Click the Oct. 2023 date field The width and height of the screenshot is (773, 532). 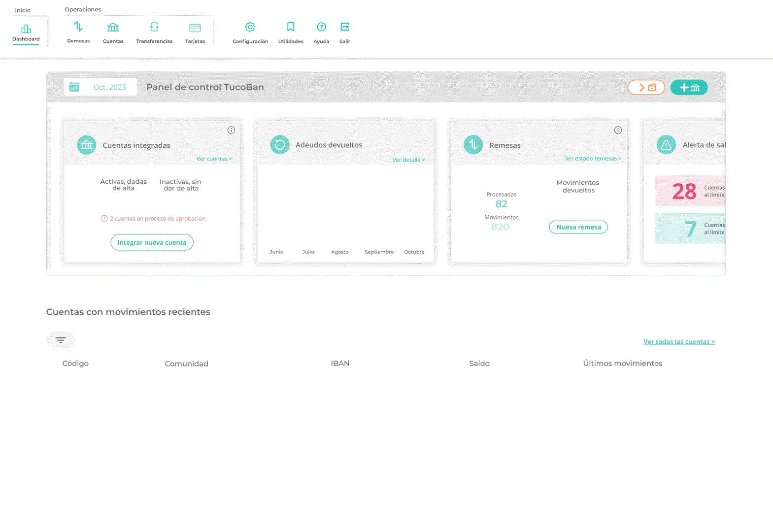(x=101, y=87)
